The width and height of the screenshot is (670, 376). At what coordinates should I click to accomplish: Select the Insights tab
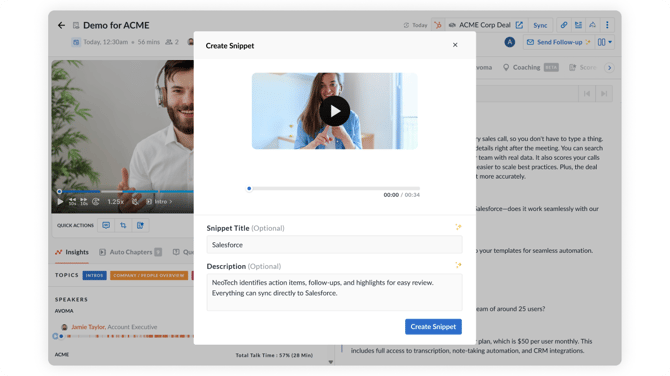click(72, 252)
